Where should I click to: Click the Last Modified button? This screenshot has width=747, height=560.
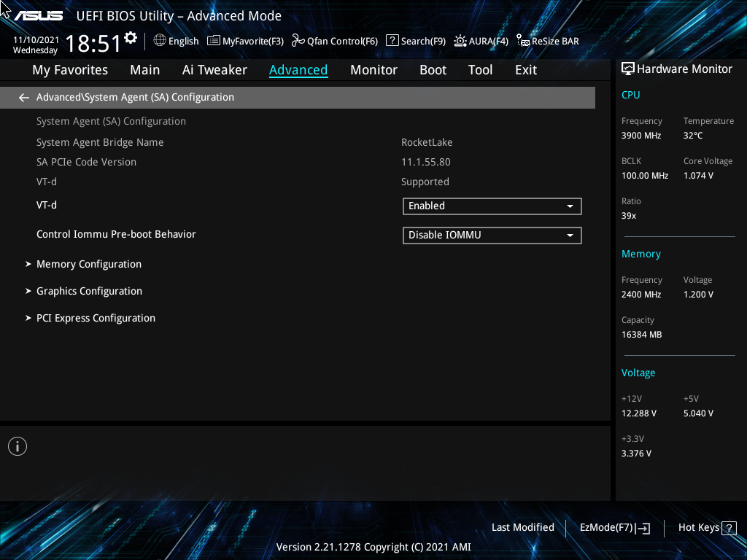[x=522, y=528]
